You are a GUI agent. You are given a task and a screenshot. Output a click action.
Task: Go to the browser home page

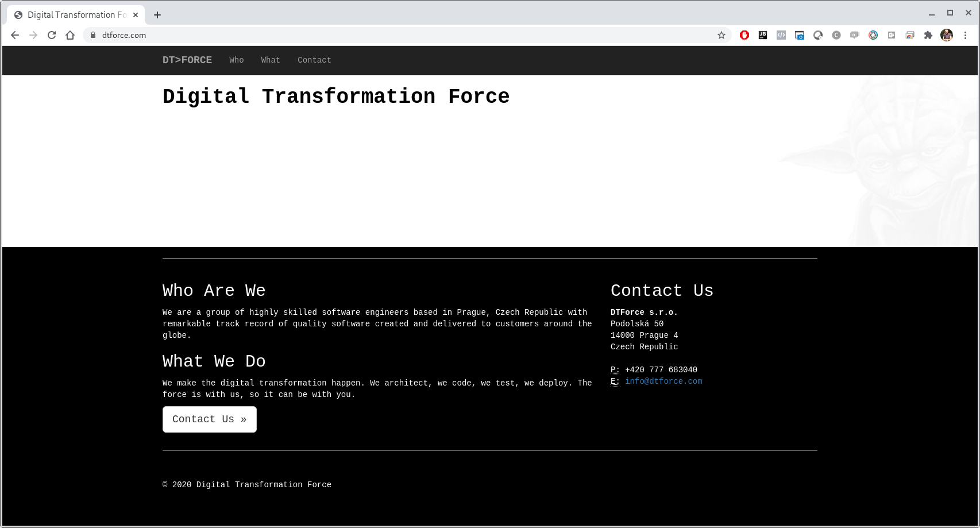coord(70,35)
